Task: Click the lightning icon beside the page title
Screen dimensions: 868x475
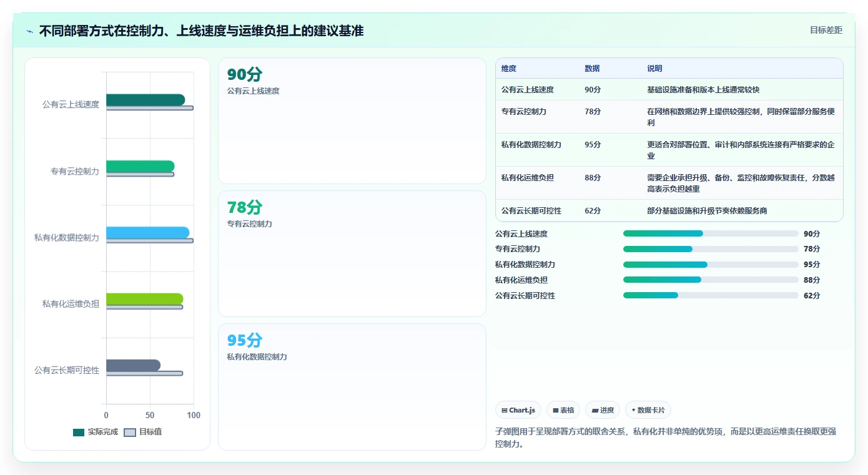Action: point(30,31)
